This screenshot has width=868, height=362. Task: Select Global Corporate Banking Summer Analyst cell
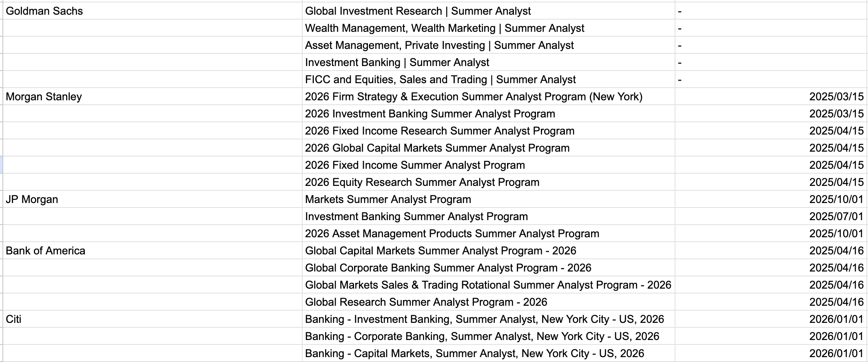tap(448, 268)
